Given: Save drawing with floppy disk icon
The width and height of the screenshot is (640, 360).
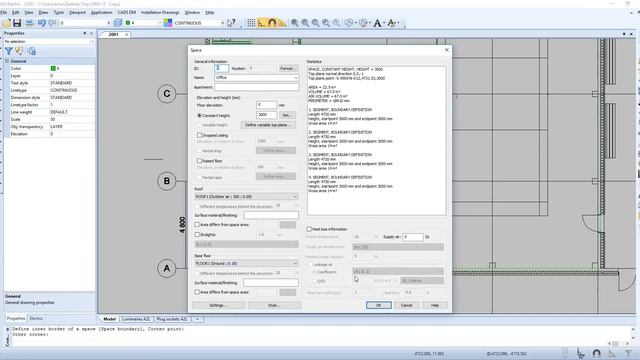Looking at the screenshot, I should [x=17, y=23].
